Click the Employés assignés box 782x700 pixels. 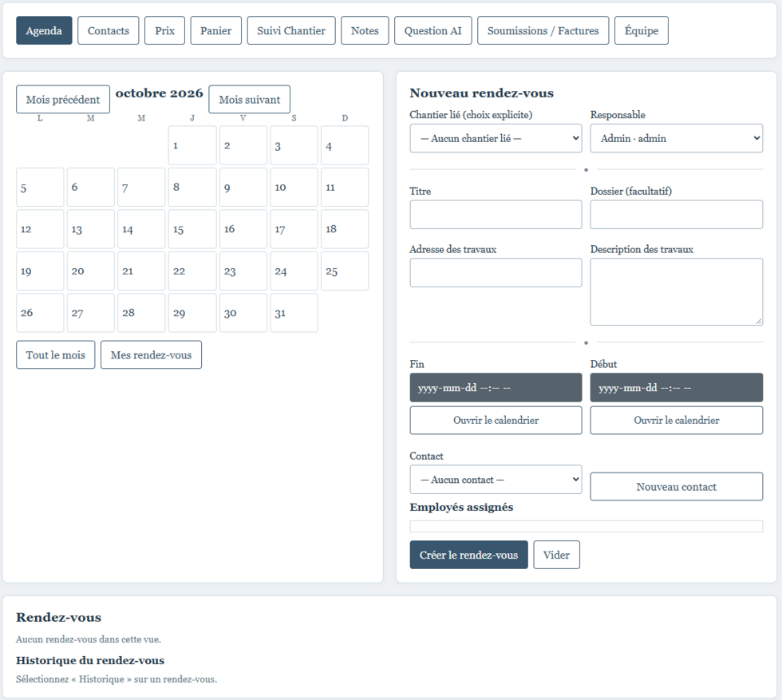pyautogui.click(x=586, y=526)
